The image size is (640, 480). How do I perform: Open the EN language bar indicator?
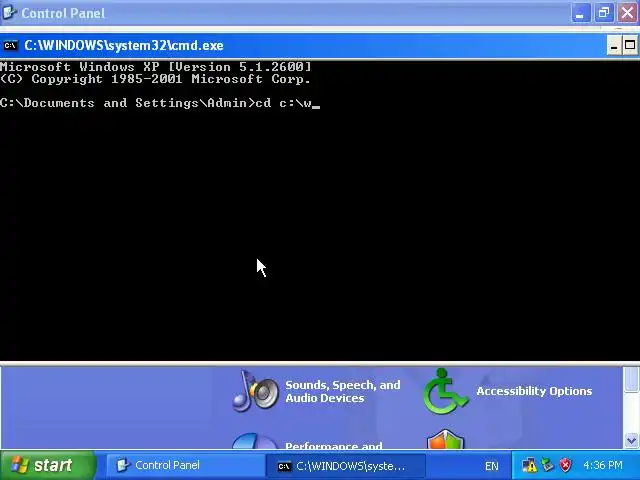point(491,466)
